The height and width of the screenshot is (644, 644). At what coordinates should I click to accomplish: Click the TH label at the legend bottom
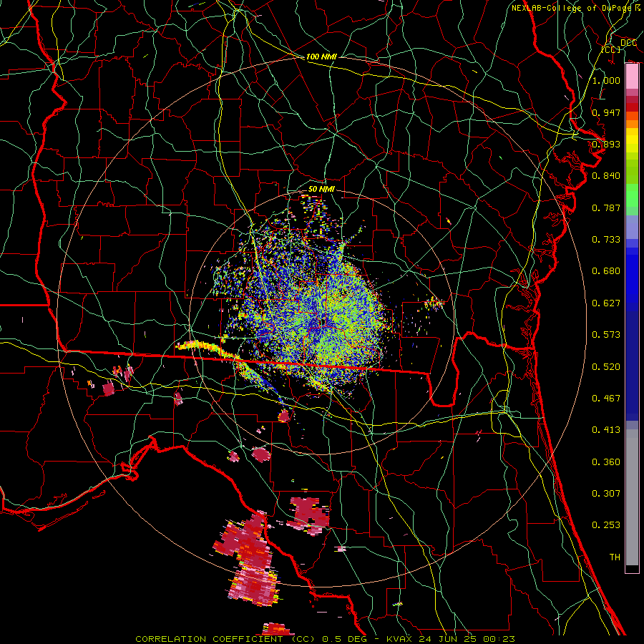pos(615,557)
